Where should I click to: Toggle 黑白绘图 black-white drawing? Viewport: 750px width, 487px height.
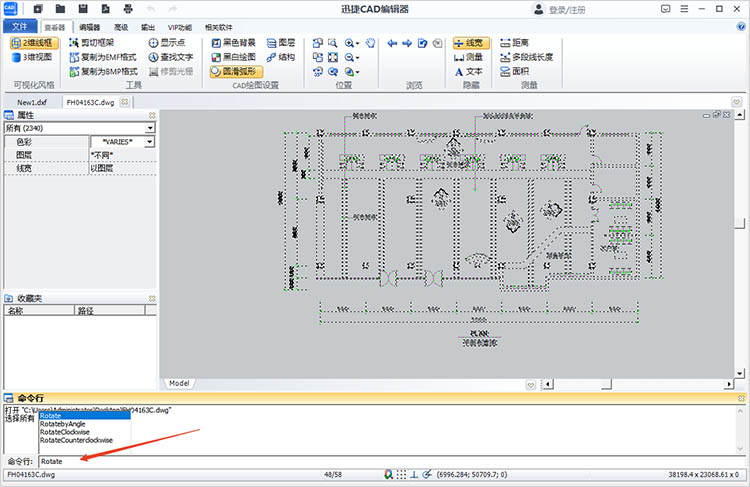tap(233, 57)
